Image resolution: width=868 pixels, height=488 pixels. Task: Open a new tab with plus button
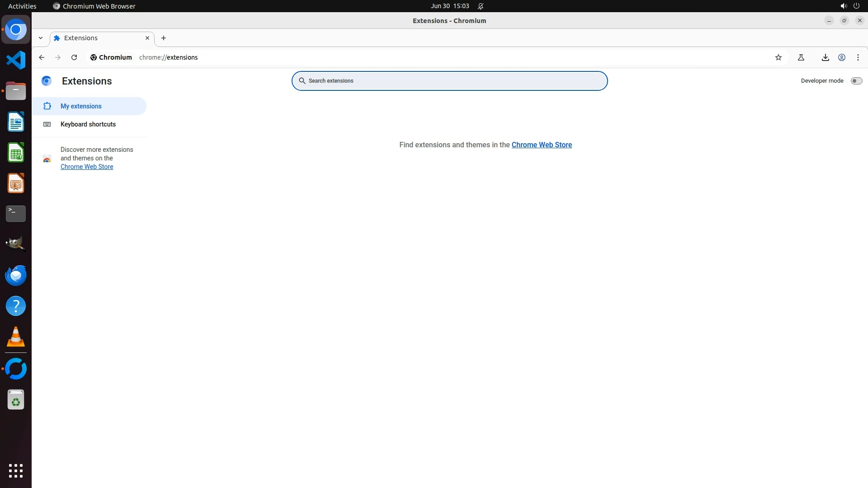pos(164,38)
